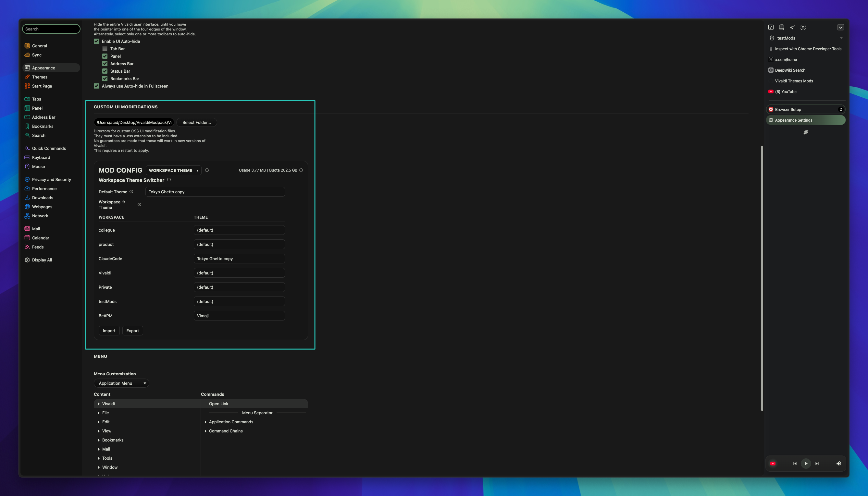Click the Select Folder... button

[x=197, y=122]
